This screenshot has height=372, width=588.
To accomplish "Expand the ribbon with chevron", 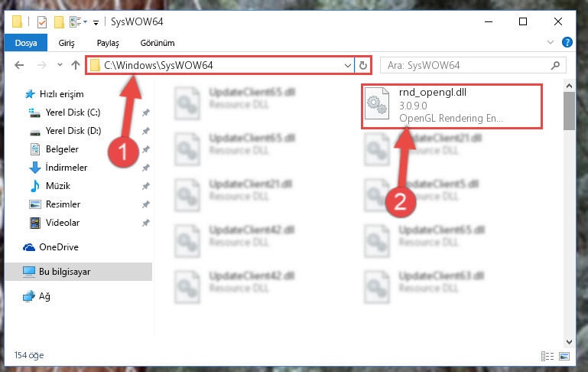I will [550, 42].
